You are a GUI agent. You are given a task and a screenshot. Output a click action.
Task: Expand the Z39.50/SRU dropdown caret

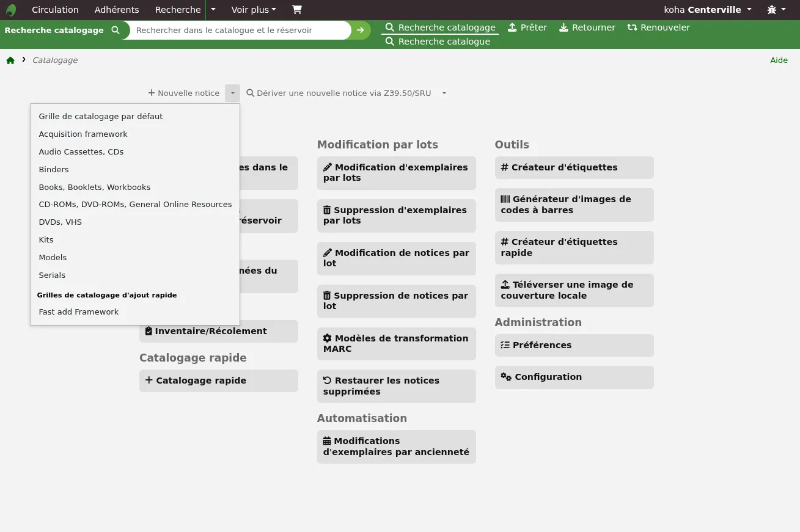coord(444,93)
